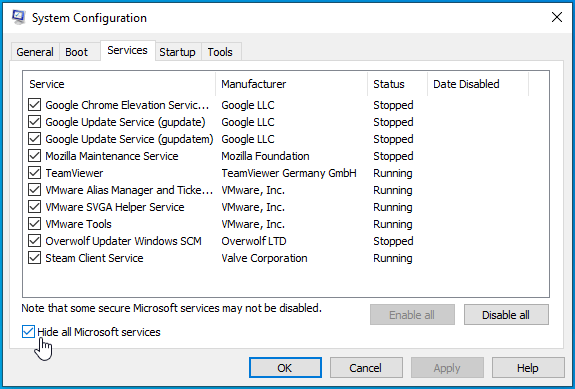Select the Mozilla Maintenance Service name
This screenshot has width=575, height=389.
pyautogui.click(x=112, y=156)
